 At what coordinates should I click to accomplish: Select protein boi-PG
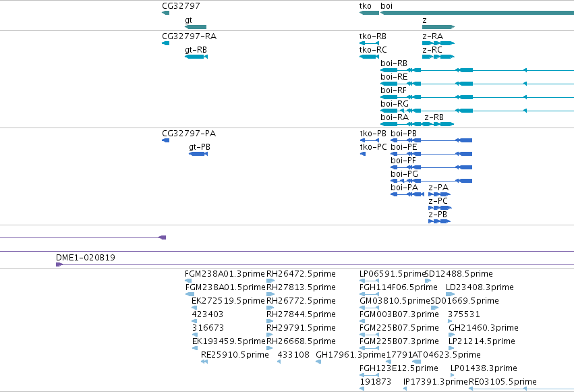click(431, 181)
